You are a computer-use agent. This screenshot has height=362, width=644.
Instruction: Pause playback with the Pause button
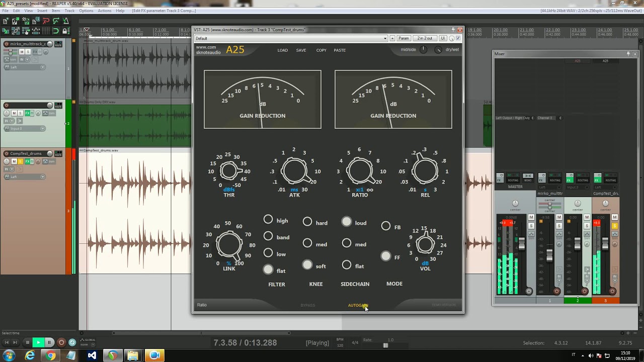(x=49, y=342)
